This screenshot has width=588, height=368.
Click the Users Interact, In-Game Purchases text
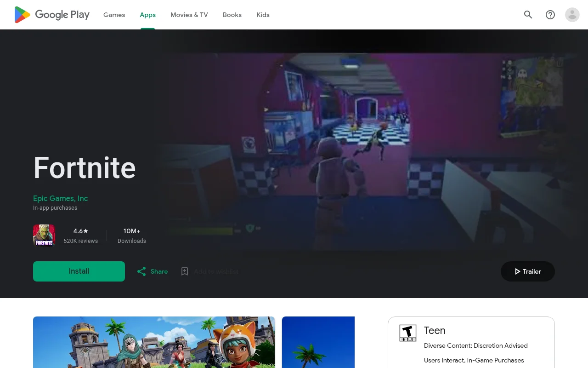point(474,360)
